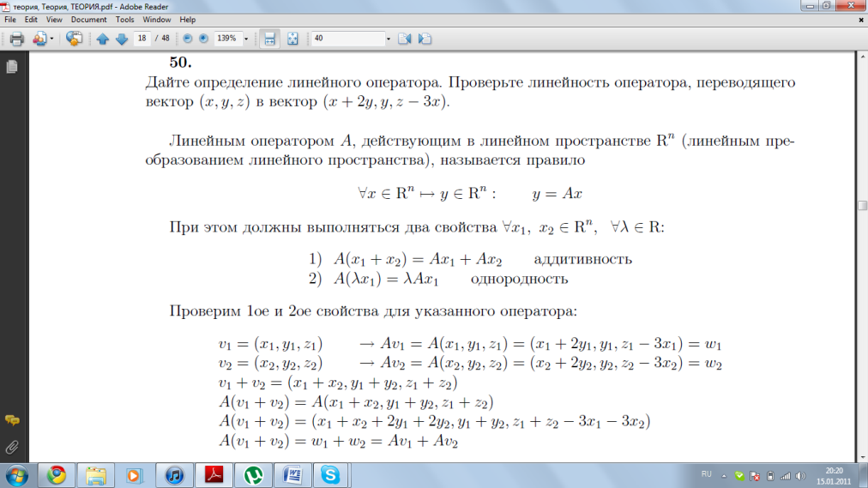868x488 pixels.
Task: Toggle fit width scrolling mode
Action: pos(269,39)
